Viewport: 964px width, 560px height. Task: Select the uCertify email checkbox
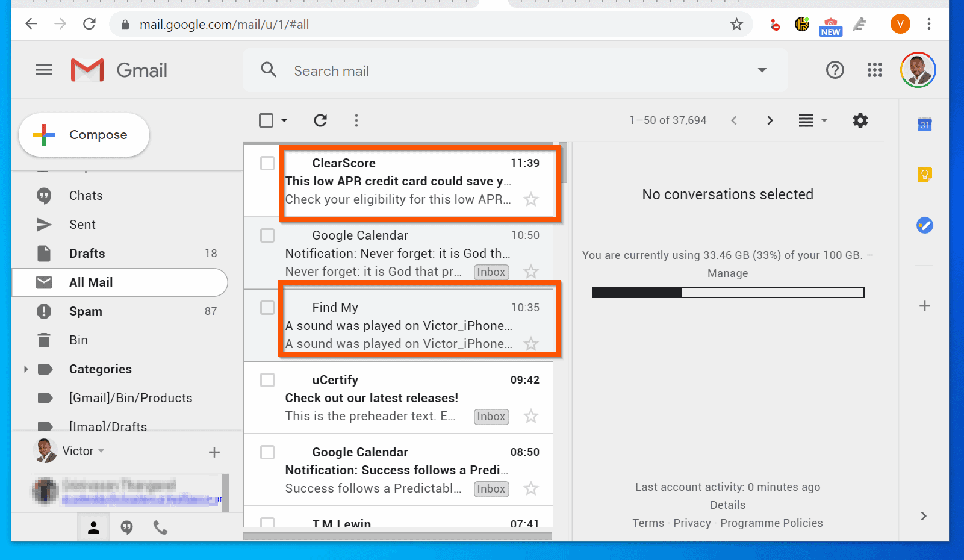[267, 380]
